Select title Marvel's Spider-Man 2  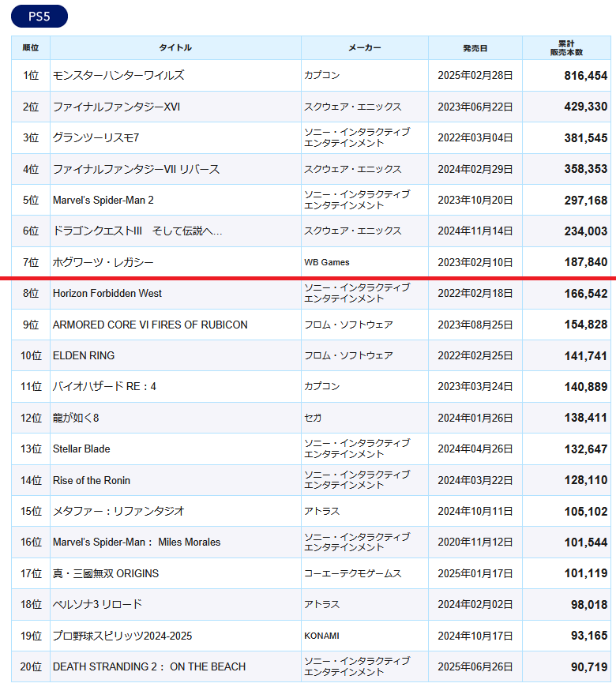103,201
